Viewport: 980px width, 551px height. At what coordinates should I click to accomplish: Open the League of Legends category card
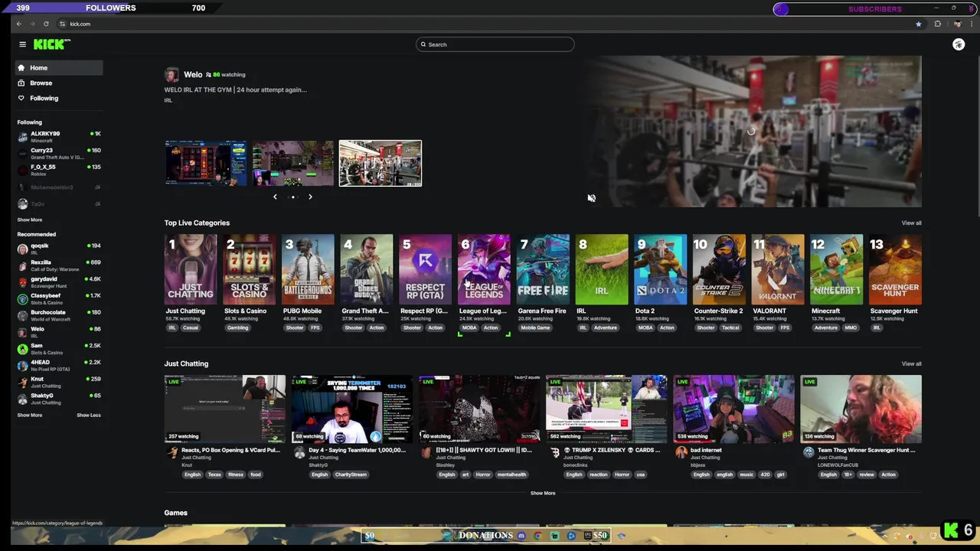pos(485,269)
